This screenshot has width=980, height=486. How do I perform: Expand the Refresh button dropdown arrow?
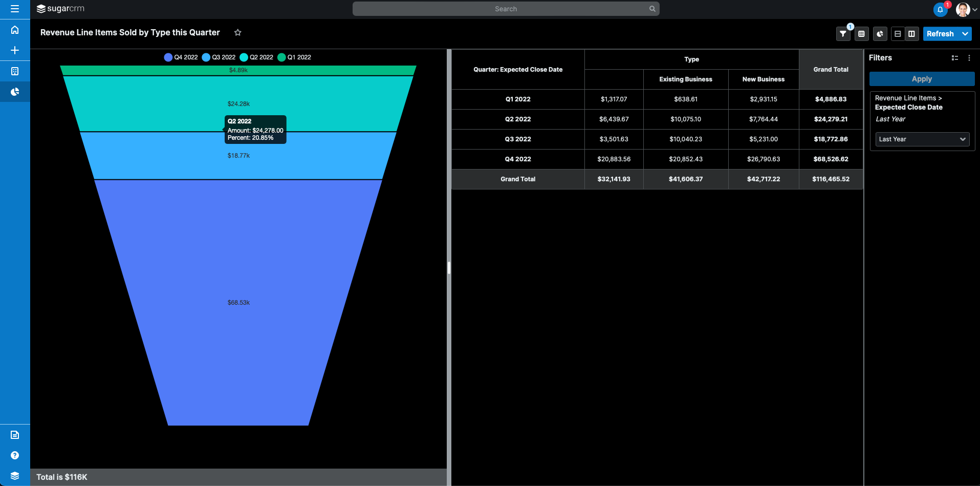965,34
